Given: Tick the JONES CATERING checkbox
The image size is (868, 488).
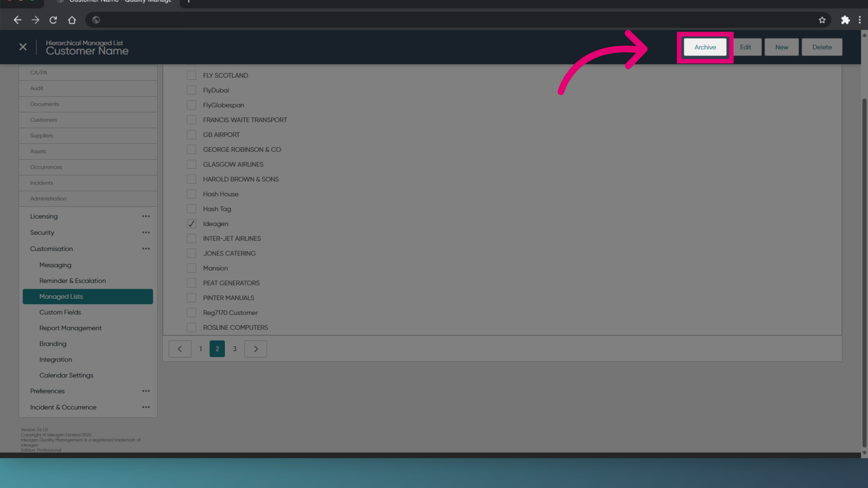Looking at the screenshot, I should pyautogui.click(x=192, y=253).
